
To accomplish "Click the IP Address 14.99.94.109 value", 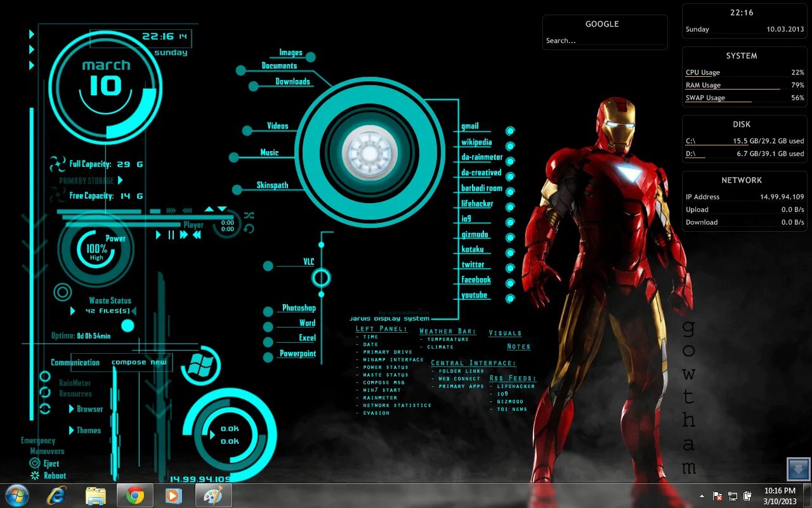I will [x=782, y=197].
